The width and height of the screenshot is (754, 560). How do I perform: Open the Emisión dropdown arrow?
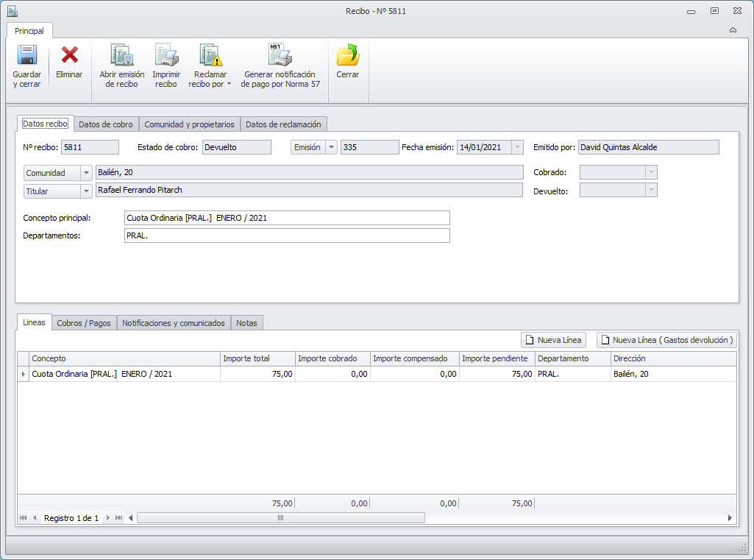(331, 147)
